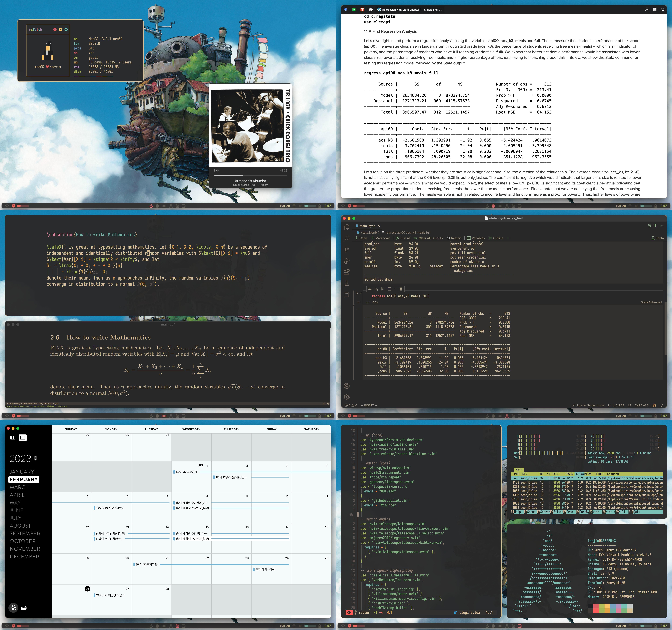This screenshot has width=672, height=630.
Task: Toggle the calendar sidebar panel button
Action: (x=13, y=438)
